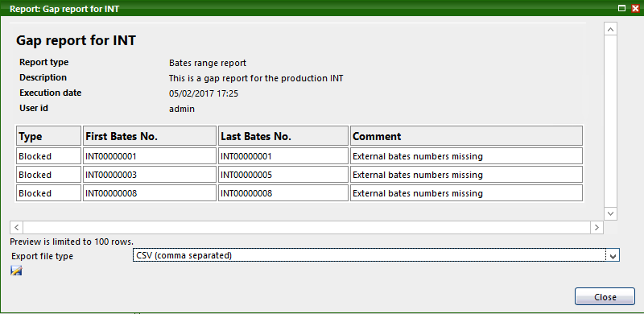Click the Close button
The height and width of the screenshot is (314, 644).
(x=605, y=297)
